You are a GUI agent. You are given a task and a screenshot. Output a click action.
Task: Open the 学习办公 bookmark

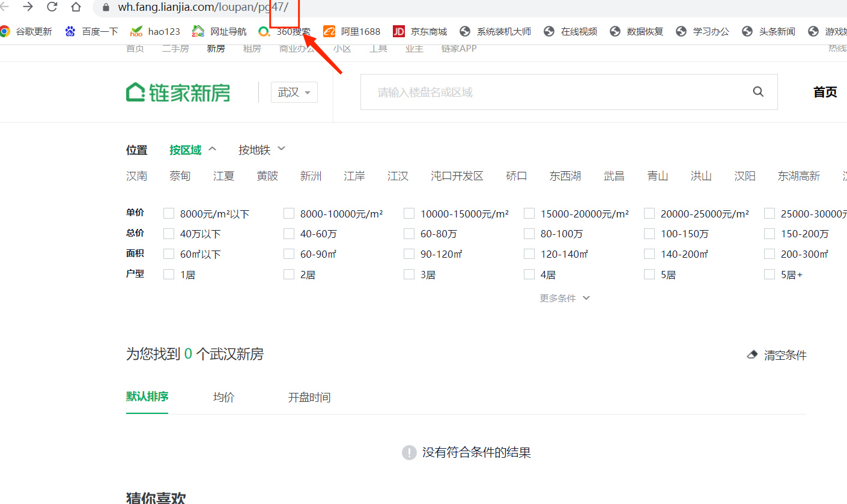[703, 31]
